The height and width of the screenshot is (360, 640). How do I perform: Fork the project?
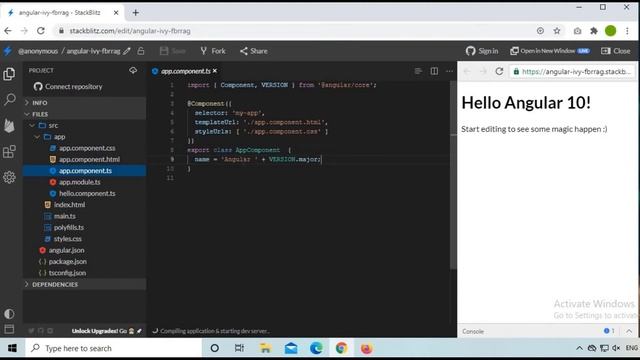click(x=213, y=51)
